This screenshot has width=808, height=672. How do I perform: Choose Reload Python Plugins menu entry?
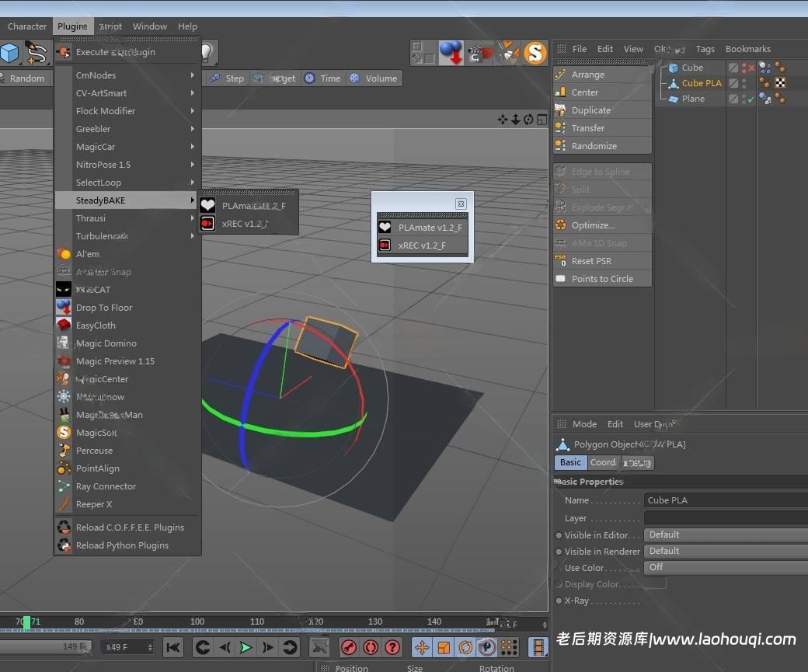[x=122, y=545]
